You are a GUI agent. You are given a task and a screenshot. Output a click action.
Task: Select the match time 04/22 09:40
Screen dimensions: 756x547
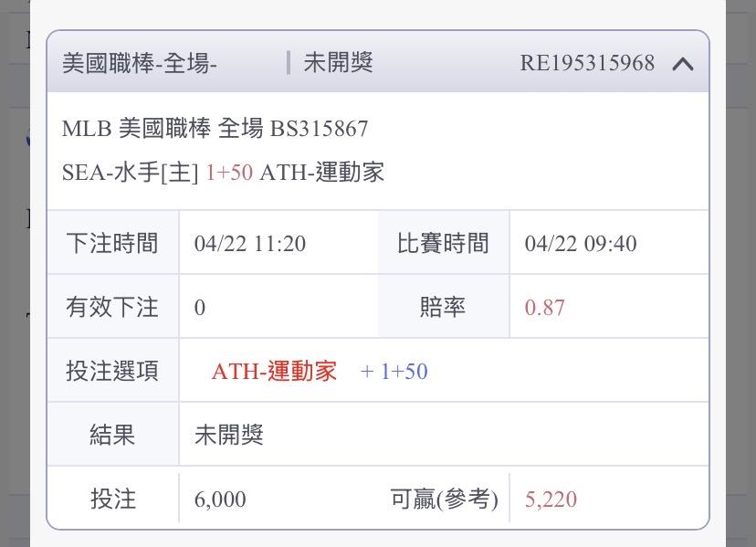581,244
